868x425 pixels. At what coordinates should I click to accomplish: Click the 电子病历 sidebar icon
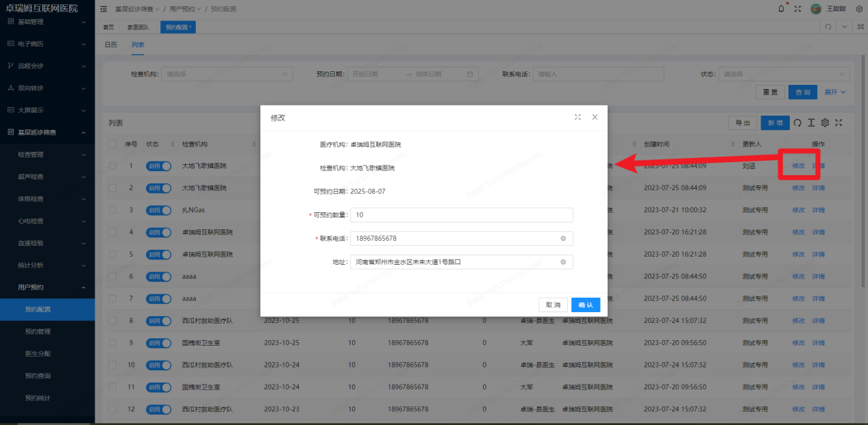[10, 44]
